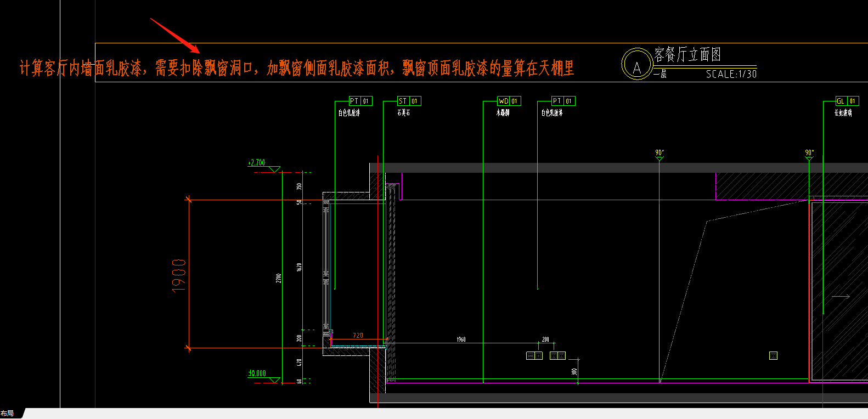Click the PT 01 tag beside ST 01

pos(360,101)
